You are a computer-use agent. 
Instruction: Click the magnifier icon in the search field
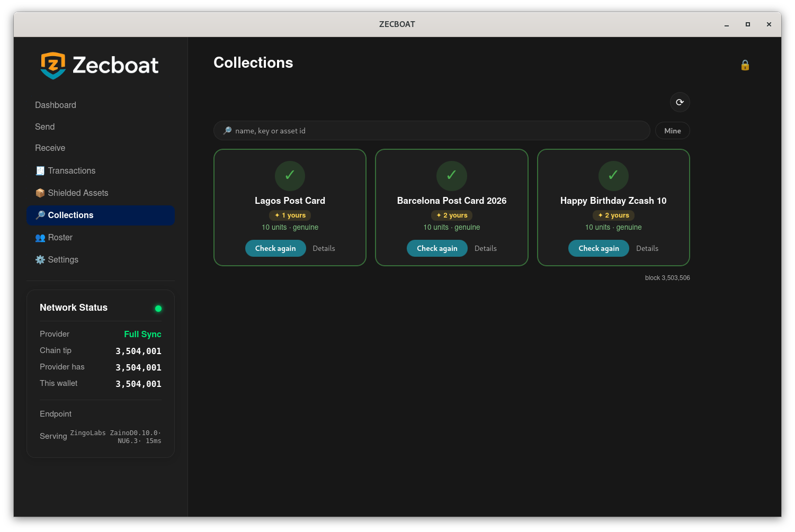pos(227,131)
